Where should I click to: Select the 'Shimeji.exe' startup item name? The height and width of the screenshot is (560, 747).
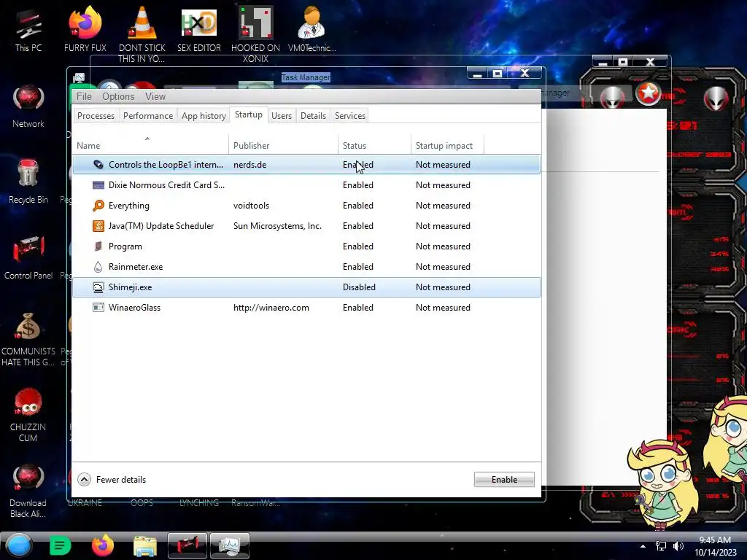coord(130,287)
